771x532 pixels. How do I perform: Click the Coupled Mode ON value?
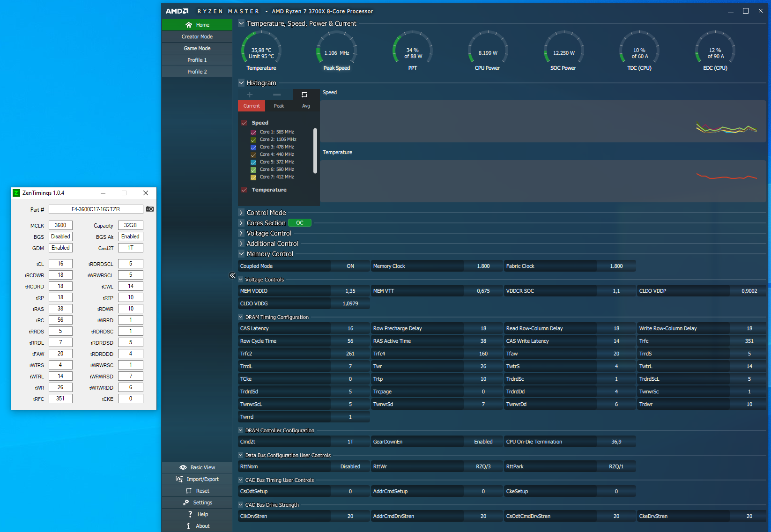point(350,266)
